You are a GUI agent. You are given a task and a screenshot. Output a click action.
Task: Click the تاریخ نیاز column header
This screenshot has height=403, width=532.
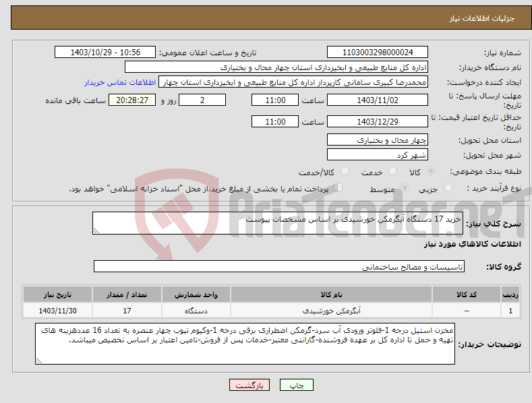click(x=57, y=294)
